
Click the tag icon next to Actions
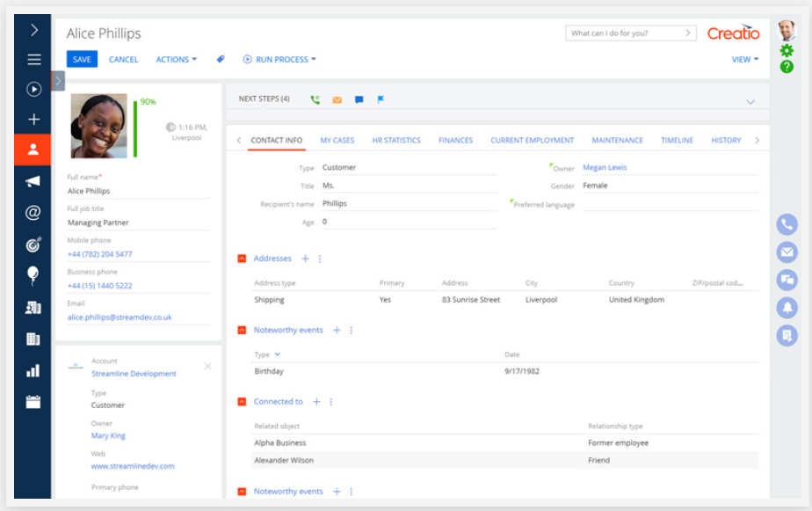[221, 59]
